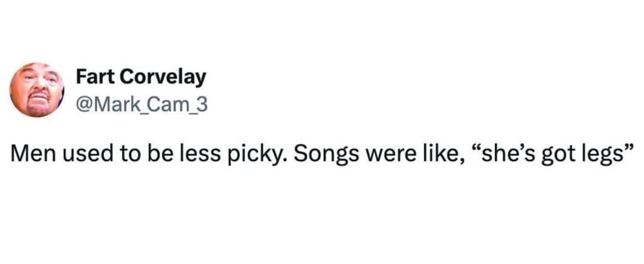This screenshot has height=264, width=644.
Task: Click the word "Corvelay" in the name
Action: pyautogui.click(x=163, y=77)
